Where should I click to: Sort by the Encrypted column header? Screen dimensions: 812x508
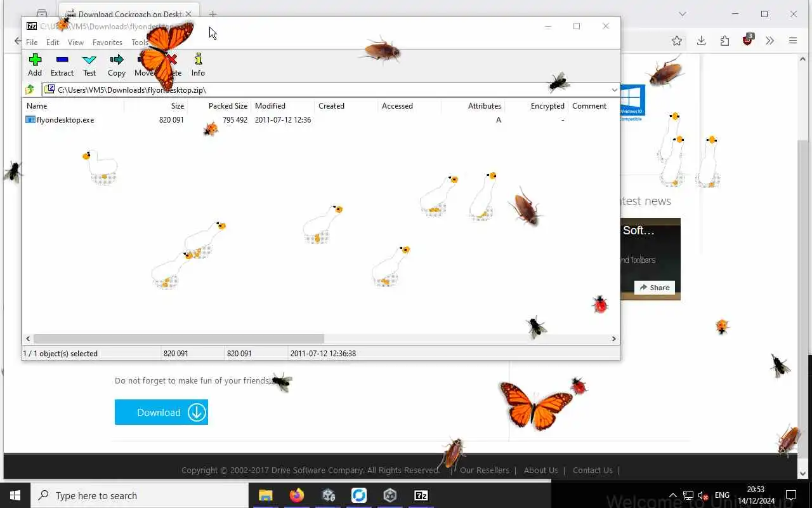point(536,106)
